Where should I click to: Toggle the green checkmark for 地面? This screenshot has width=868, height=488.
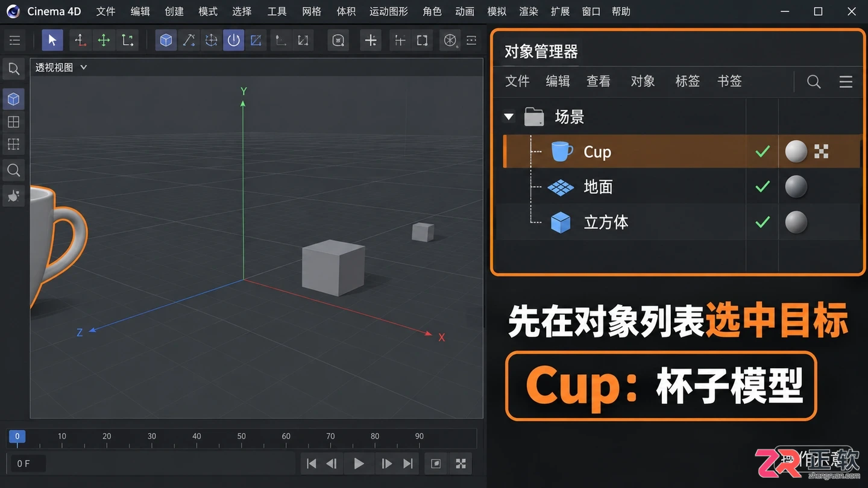(x=763, y=187)
